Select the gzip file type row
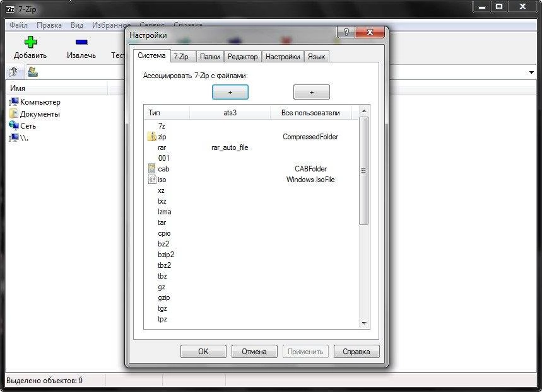Image resolution: width=542 pixels, height=392 pixels. pos(252,297)
